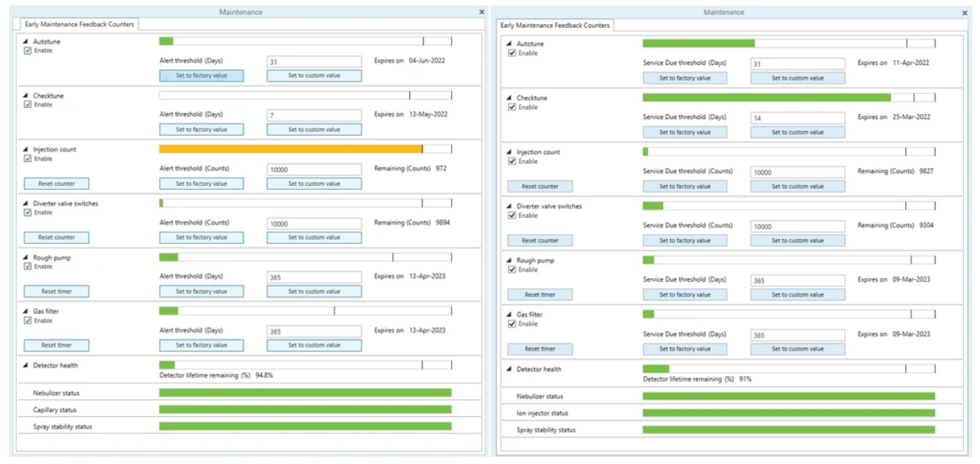Set Checktune to custom value in right window
The height and width of the screenshot is (464, 980).
click(x=798, y=132)
